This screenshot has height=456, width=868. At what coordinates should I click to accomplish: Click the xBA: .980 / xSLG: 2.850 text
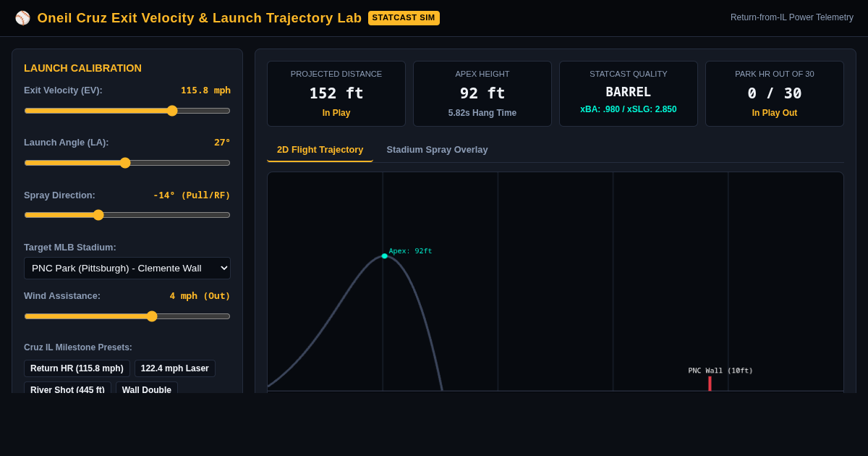coord(629,109)
